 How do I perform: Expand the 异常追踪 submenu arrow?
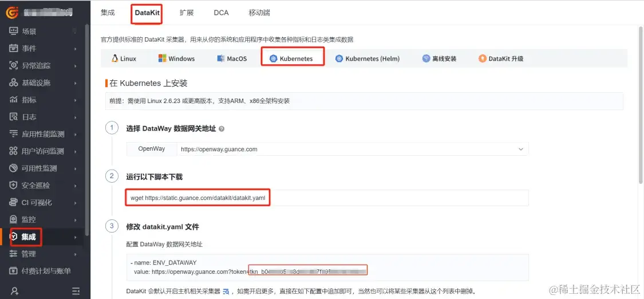[x=76, y=66]
